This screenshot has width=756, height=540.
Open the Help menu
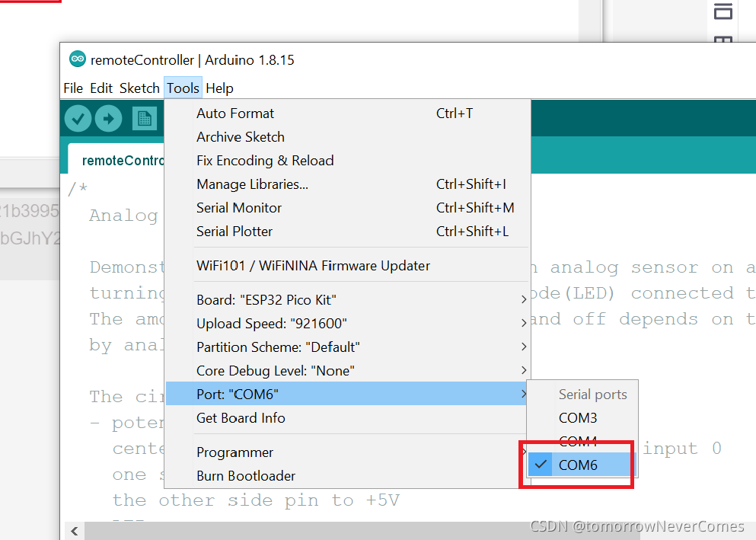click(x=219, y=88)
